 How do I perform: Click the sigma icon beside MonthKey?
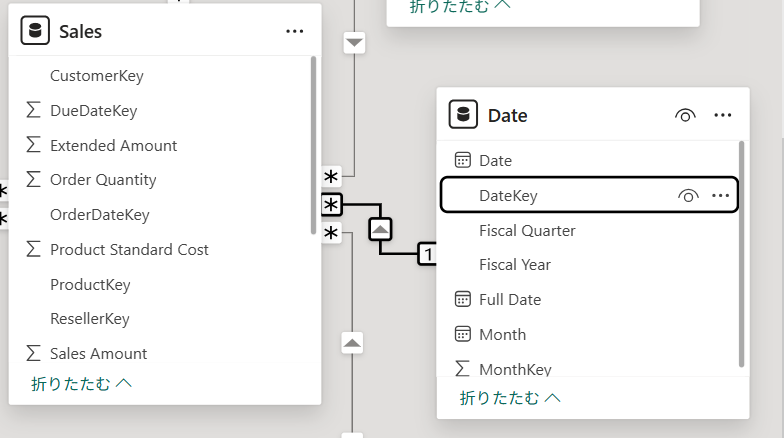coord(462,368)
